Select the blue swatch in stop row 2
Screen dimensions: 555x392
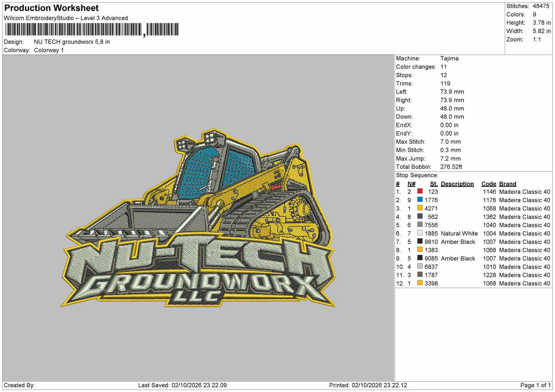click(419, 200)
